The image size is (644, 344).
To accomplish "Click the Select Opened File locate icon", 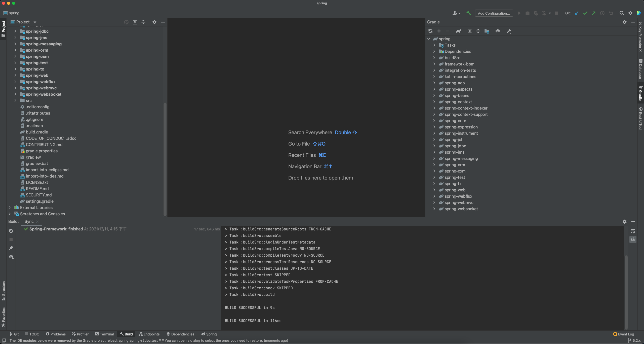I will click(x=126, y=22).
